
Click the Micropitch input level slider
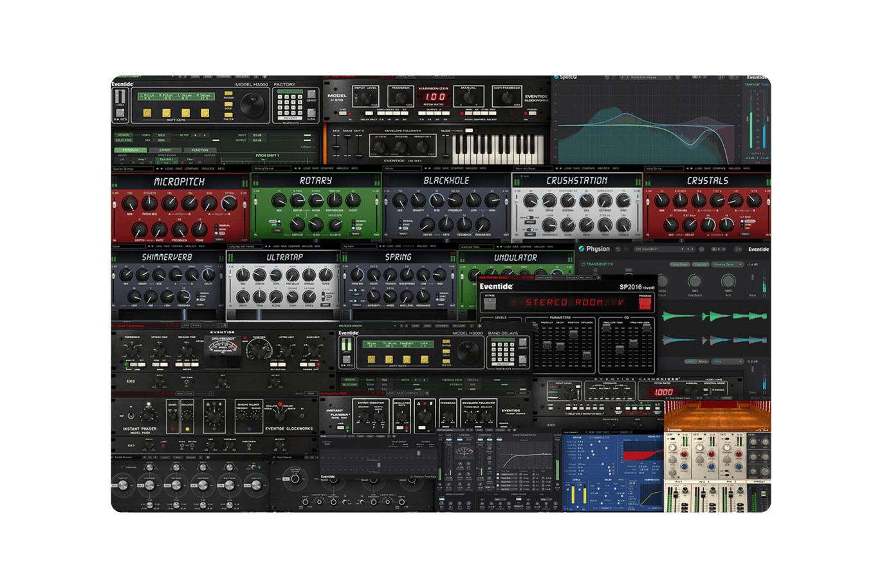coord(115,205)
